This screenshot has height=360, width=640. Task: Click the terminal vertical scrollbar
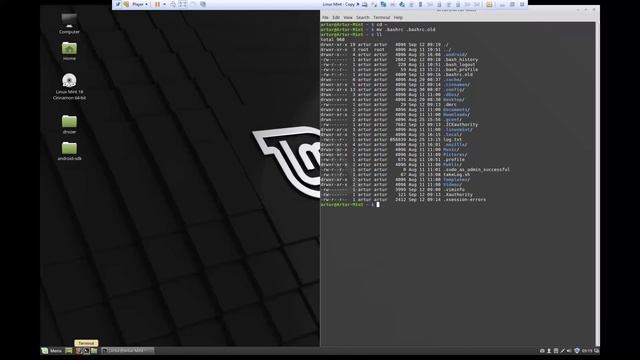pyautogui.click(x=597, y=184)
